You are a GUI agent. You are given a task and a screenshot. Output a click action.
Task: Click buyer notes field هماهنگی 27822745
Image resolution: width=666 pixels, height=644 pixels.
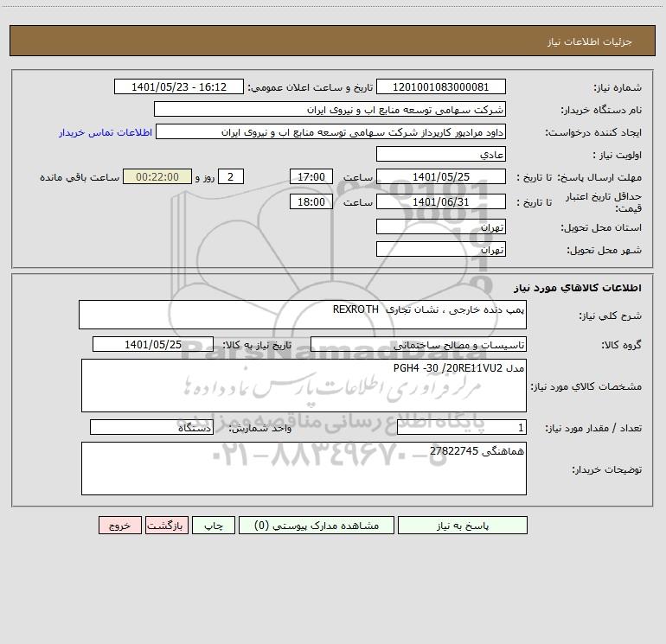304,469
